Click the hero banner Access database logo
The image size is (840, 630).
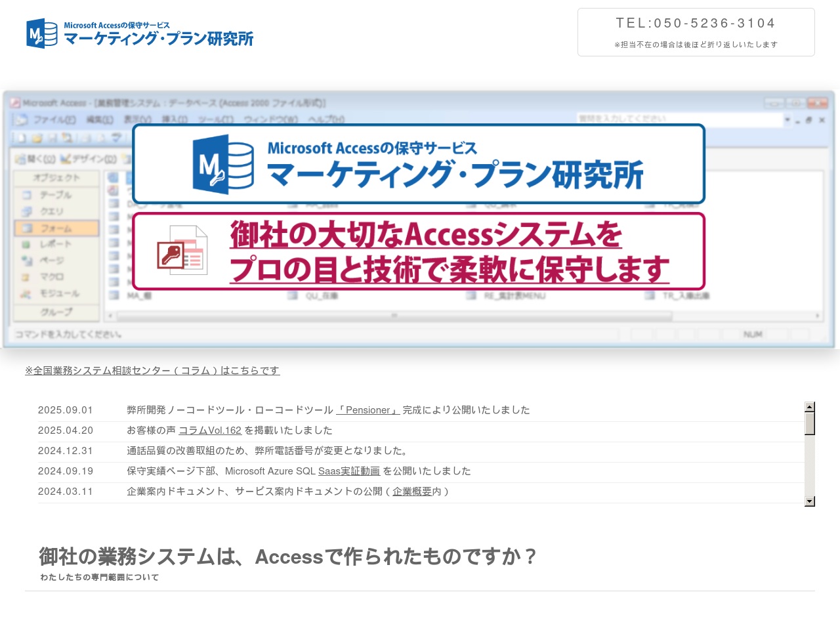tap(222, 164)
